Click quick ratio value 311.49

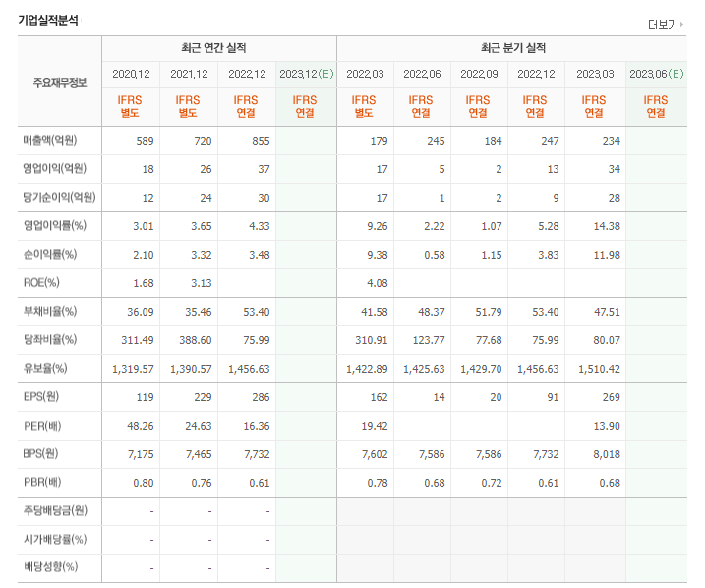(138, 340)
